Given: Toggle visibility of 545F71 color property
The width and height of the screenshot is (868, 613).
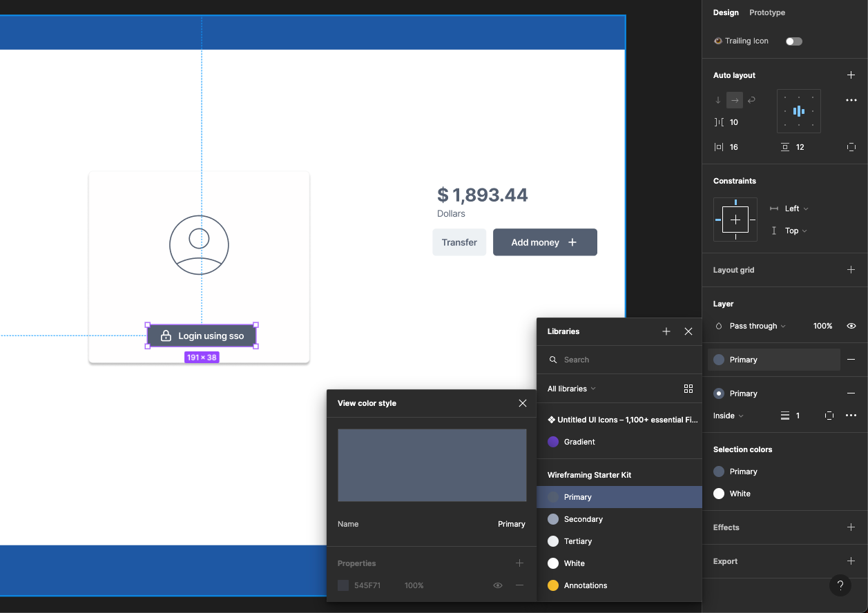Looking at the screenshot, I should (497, 585).
